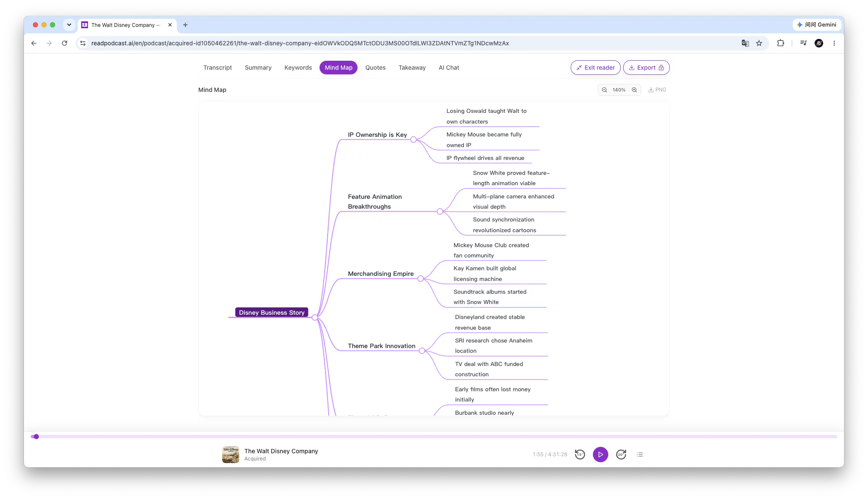Rewind 15 seconds

[580, 455]
